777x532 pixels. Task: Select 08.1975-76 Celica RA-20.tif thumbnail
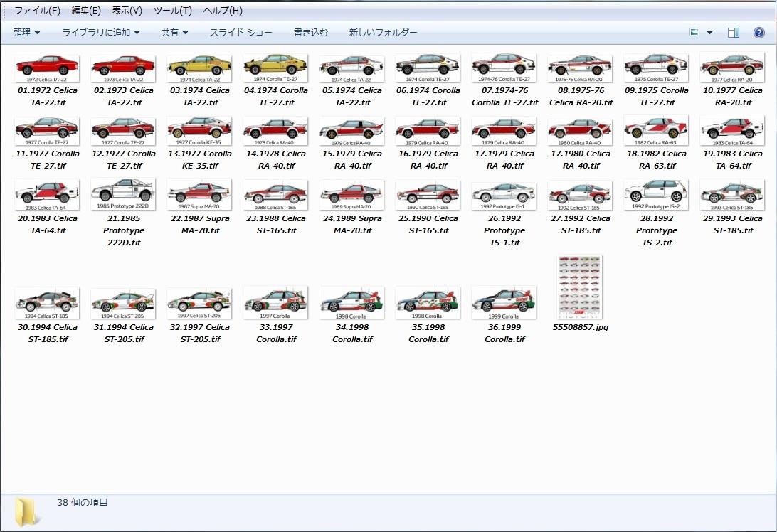pos(581,69)
